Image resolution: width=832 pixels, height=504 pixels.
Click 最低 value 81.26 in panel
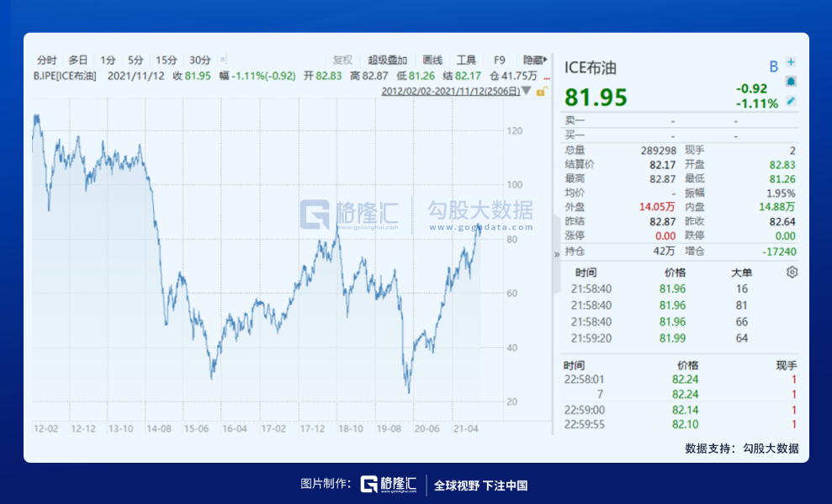[782, 179]
